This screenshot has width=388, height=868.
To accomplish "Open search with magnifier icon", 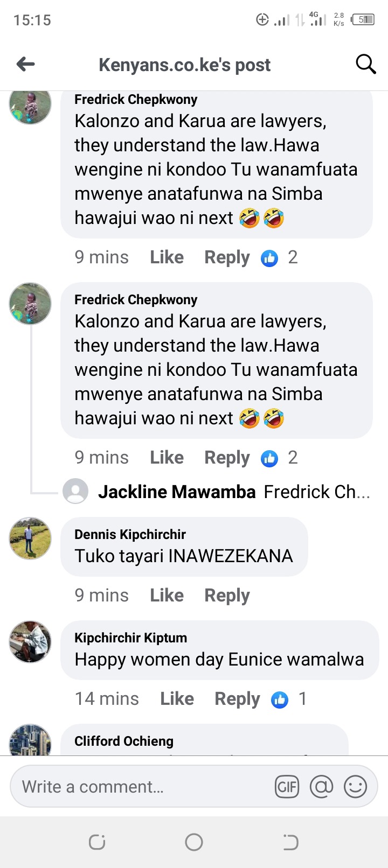I will (x=366, y=64).
